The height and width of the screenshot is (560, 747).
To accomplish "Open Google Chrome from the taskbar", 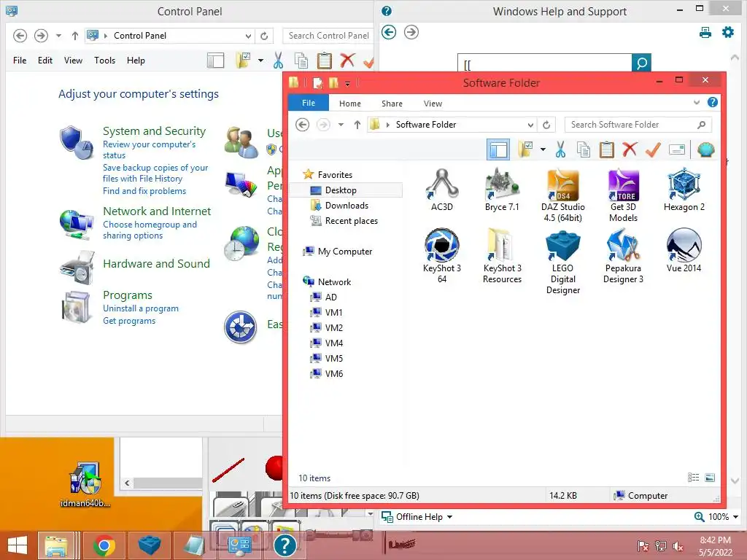I will pyautogui.click(x=104, y=545).
